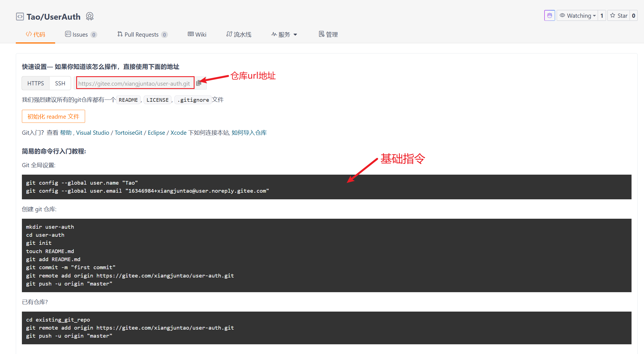Open the TortoiseGit help link
This screenshot has width=644, height=354.
[128, 133]
